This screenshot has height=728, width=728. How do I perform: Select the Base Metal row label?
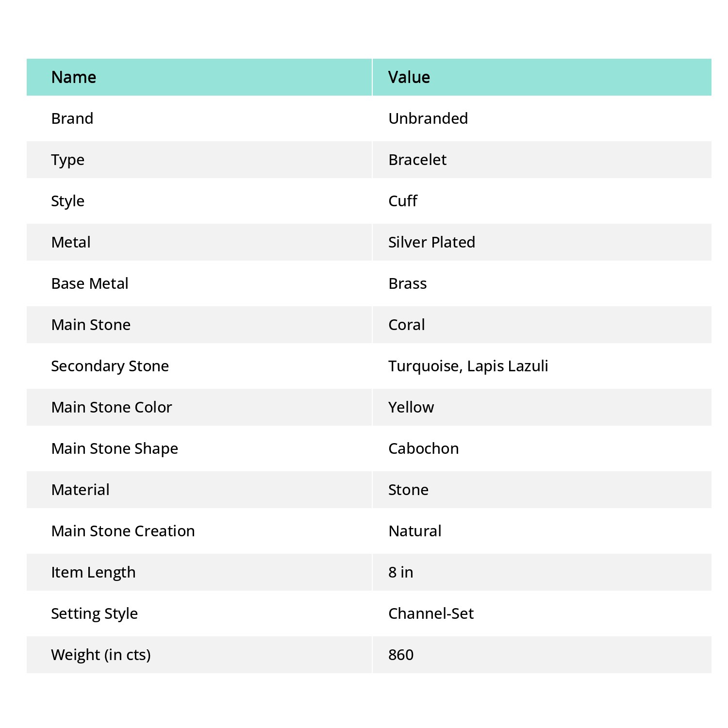(90, 283)
